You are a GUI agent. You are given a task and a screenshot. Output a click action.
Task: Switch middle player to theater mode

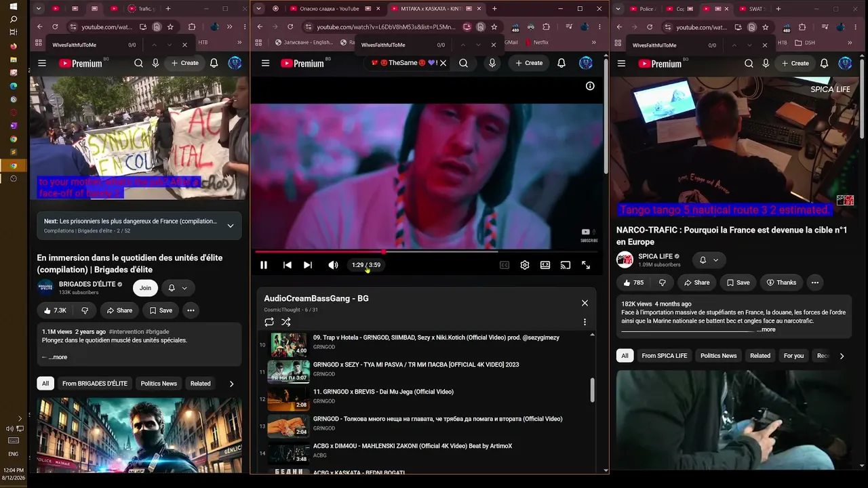[545, 265]
